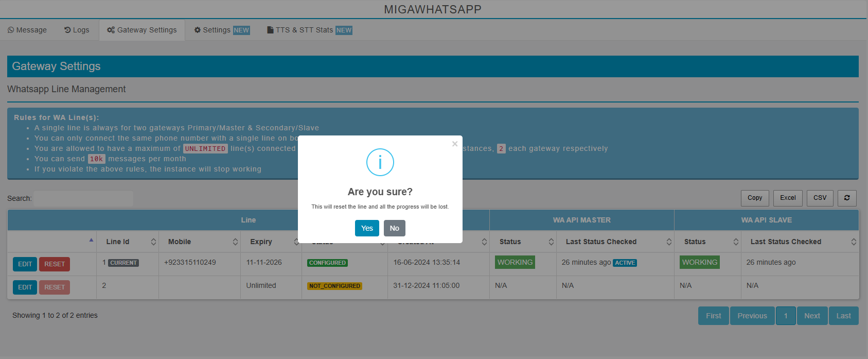Screen dimensions: 868x359
Task: Sort by WA API Master Status column
Action: click(522, 242)
